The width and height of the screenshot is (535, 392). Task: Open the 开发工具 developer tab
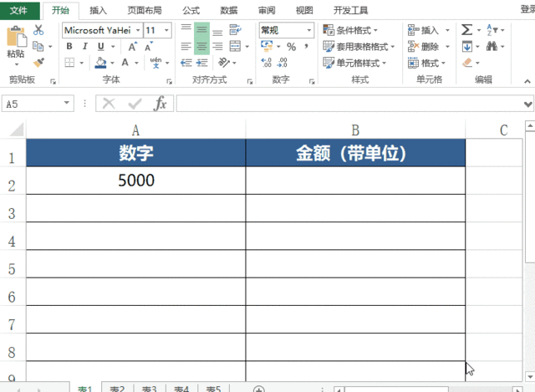point(350,11)
